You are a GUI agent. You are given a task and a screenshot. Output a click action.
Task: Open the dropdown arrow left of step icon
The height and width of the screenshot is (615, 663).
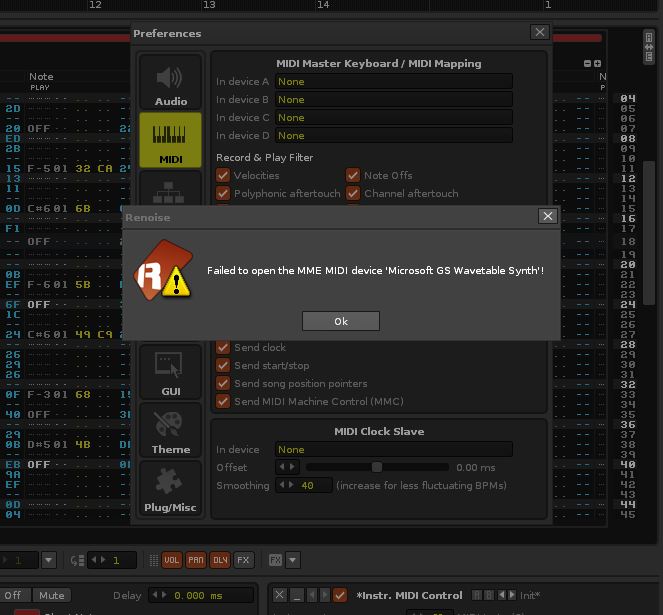point(49,560)
